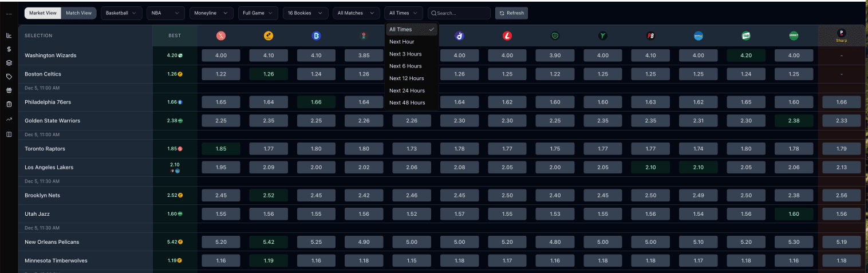Click the blue oval bookmaker logo
Viewport: 868px width, 273px height.
pyautogui.click(x=698, y=35)
